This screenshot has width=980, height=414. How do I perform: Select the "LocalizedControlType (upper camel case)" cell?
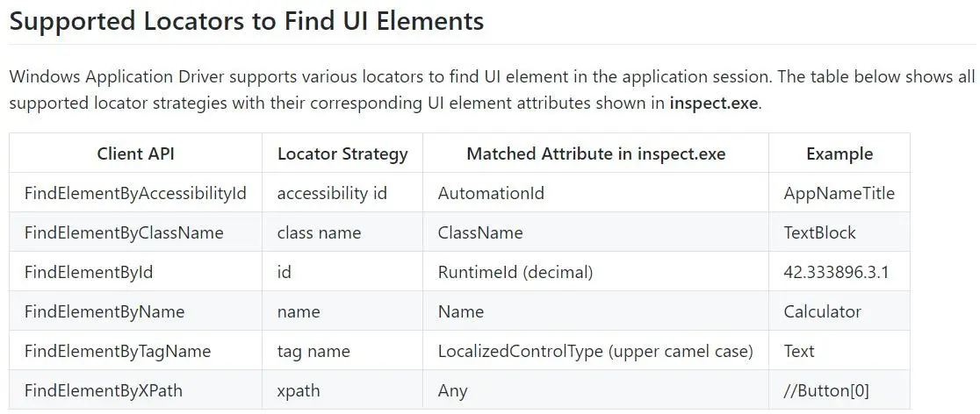(595, 351)
